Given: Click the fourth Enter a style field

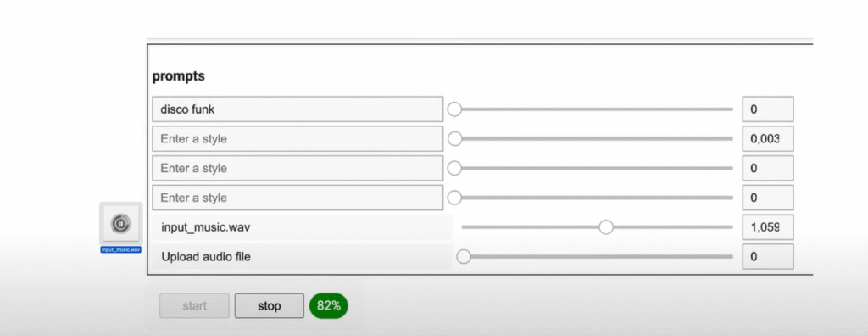Looking at the screenshot, I should (298, 198).
